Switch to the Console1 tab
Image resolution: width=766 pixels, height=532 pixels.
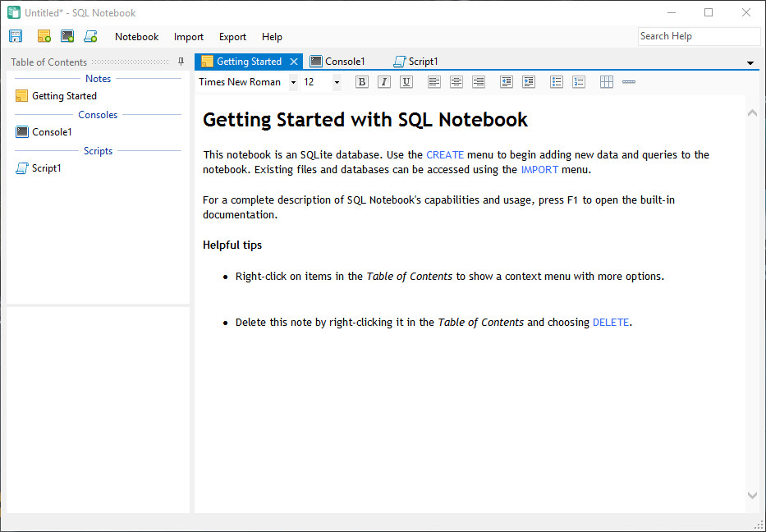338,62
